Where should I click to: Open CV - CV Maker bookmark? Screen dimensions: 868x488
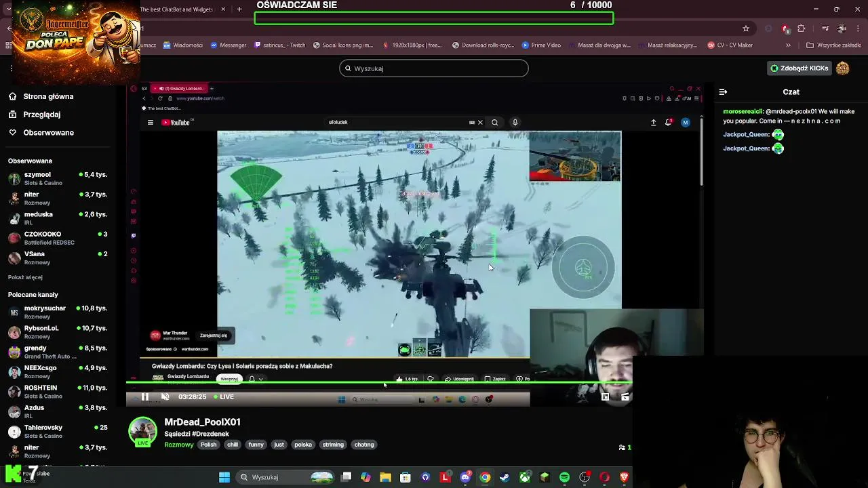[x=730, y=45]
